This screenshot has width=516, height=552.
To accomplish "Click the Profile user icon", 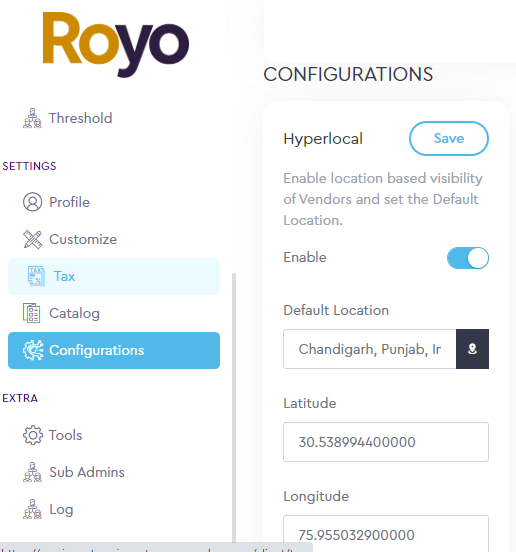I will (32, 202).
